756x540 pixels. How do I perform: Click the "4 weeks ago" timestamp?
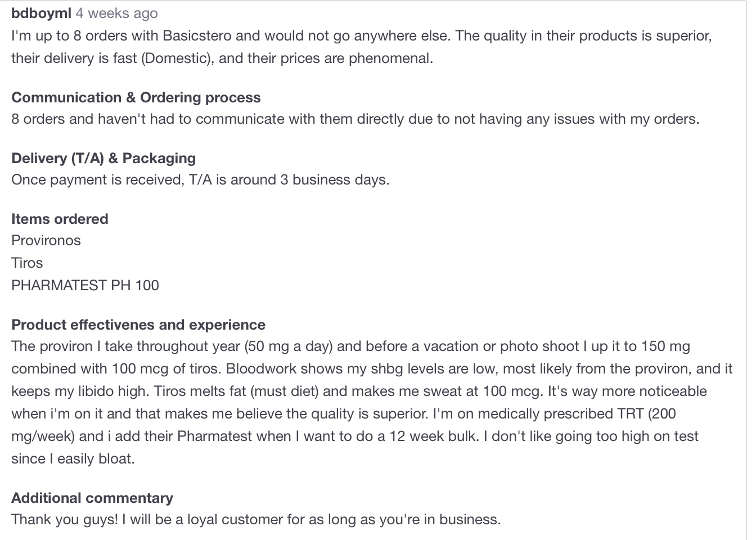(x=116, y=13)
